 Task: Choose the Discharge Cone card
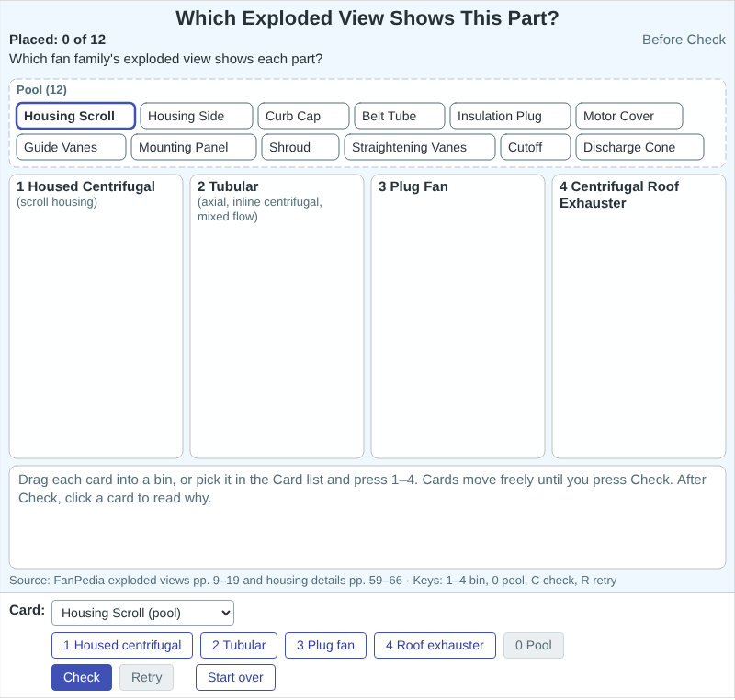point(639,147)
